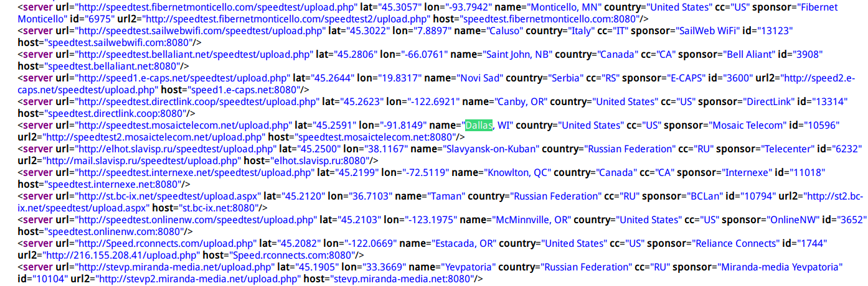Click the sponsor value "OnlineNW"

pyautogui.click(x=791, y=219)
